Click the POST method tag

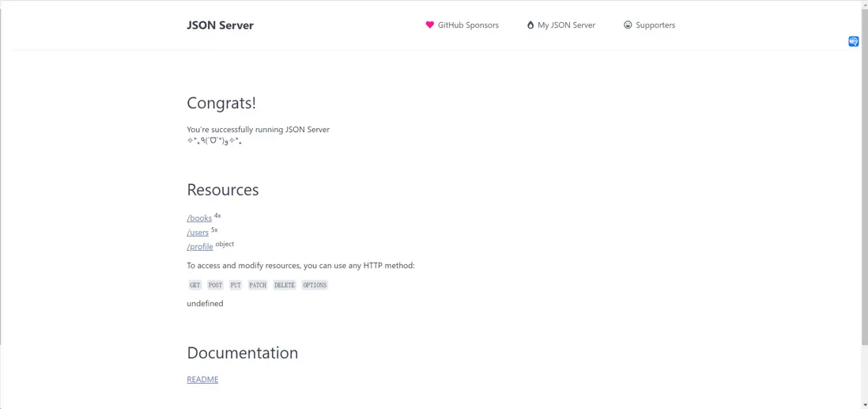coord(215,286)
